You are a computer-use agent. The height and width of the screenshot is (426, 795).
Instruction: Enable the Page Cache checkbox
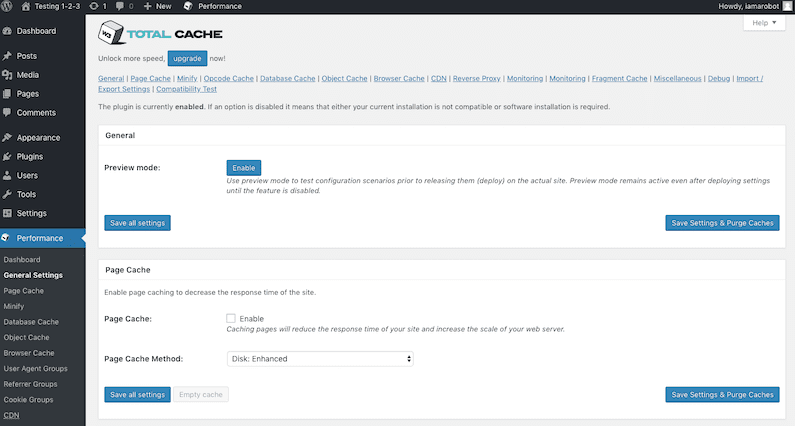click(x=231, y=318)
